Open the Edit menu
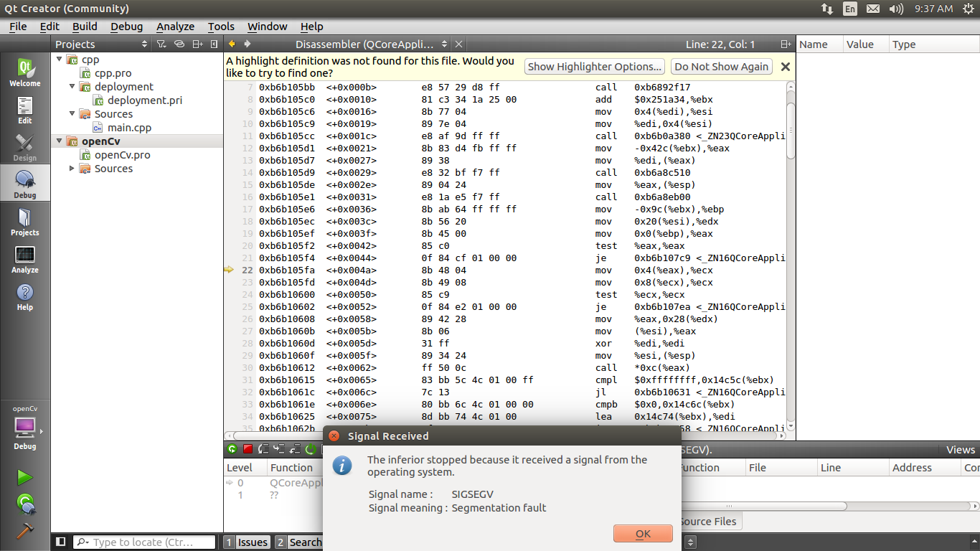Screen dimensions: 980x551 point(50,27)
